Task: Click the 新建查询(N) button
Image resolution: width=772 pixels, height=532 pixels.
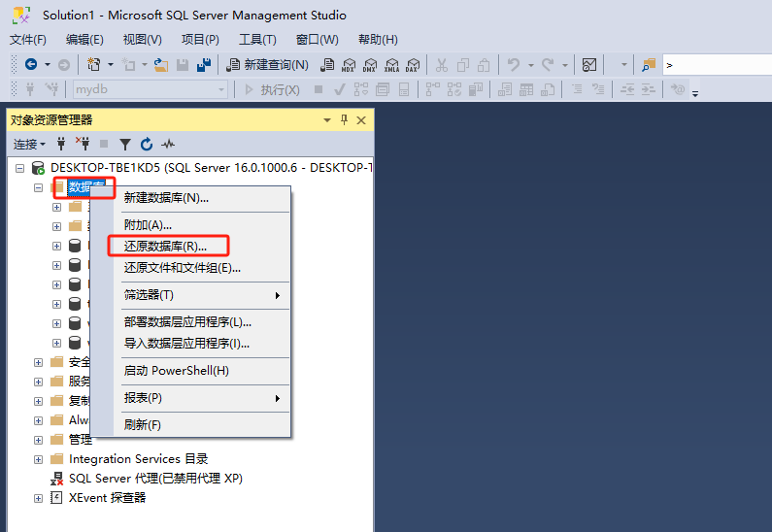Action: point(267,65)
